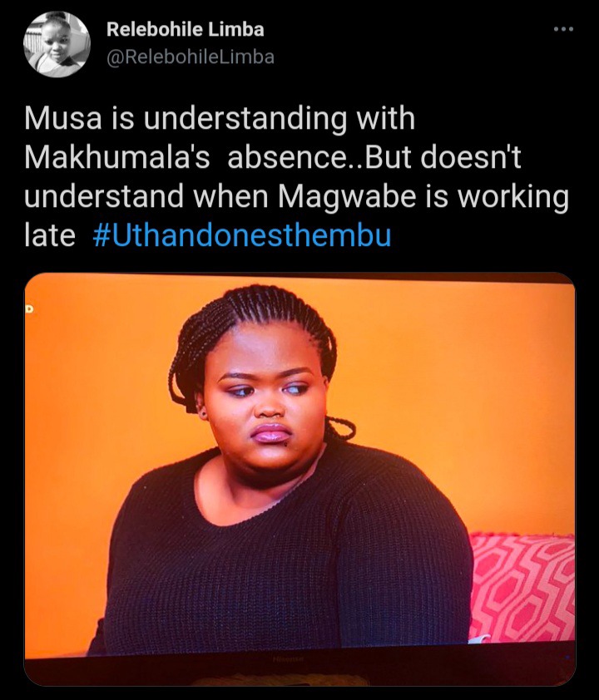Select the word Musa starting the tweet
The image size is (599, 700).
[63, 119]
